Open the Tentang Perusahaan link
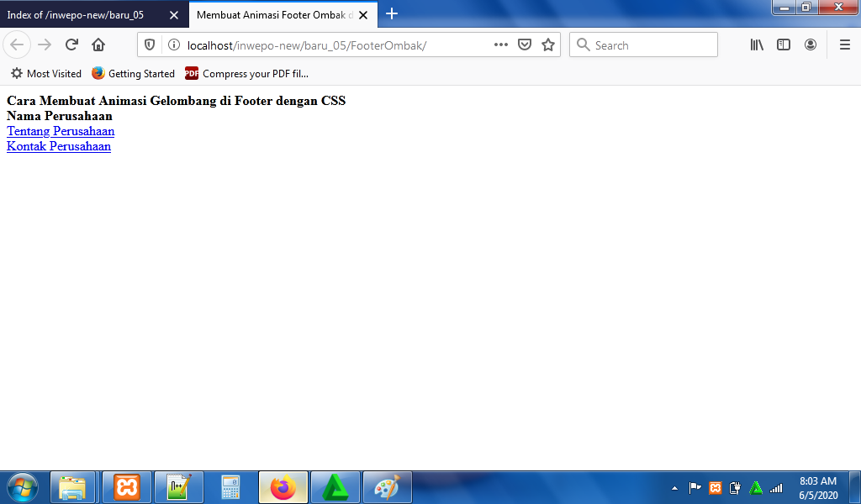861x504 pixels. click(x=61, y=131)
